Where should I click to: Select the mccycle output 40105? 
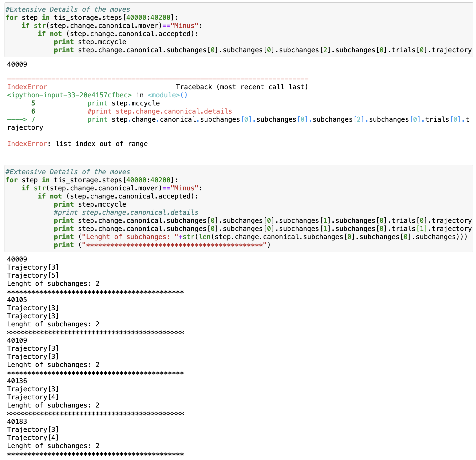click(x=16, y=300)
